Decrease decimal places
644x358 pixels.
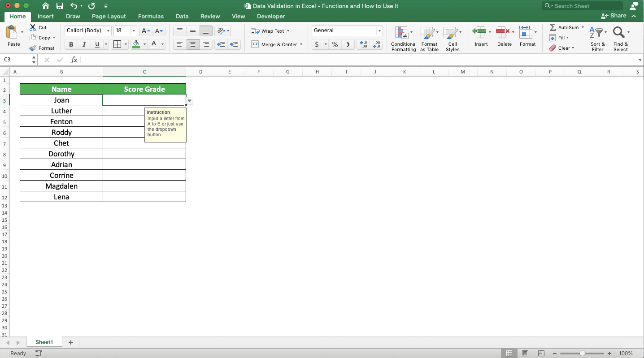tap(376, 44)
